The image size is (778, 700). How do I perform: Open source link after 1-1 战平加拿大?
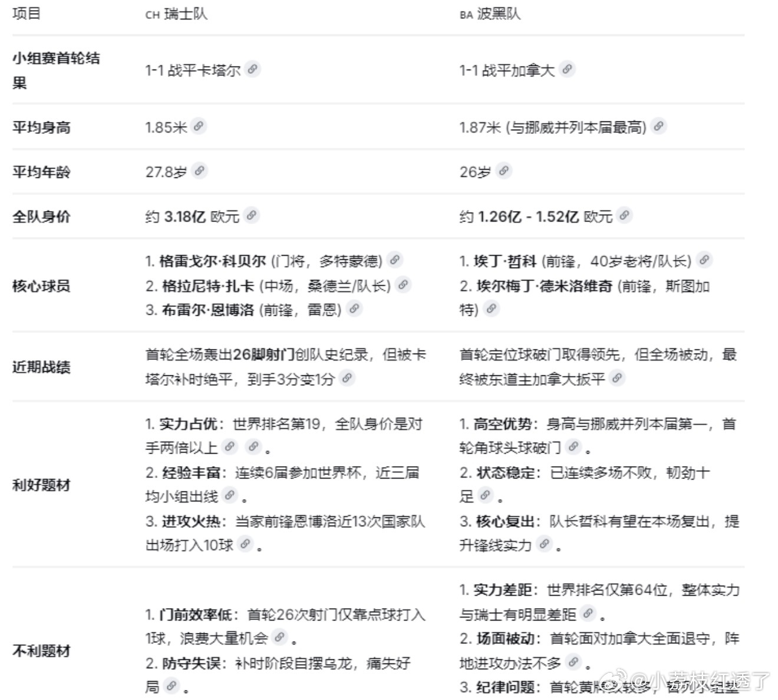567,69
